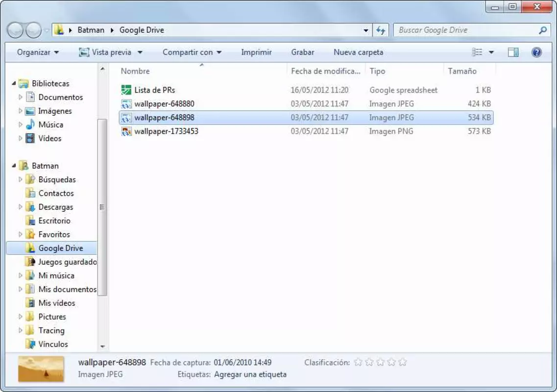Click the Descargas folder icon
The height and width of the screenshot is (392, 557).
[30, 207]
